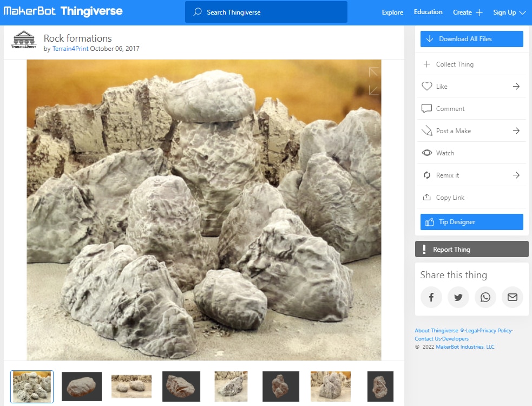Download All Files for Rock formations
This screenshot has width=532, height=406.
click(471, 38)
